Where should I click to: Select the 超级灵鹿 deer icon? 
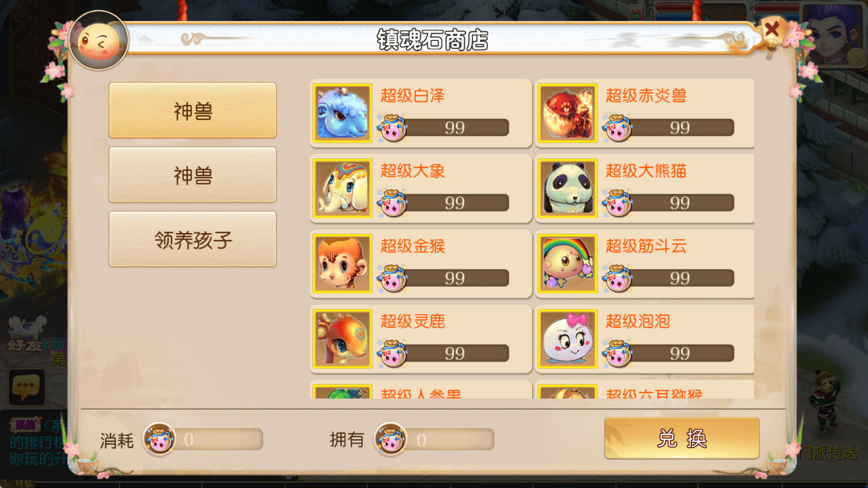342,339
